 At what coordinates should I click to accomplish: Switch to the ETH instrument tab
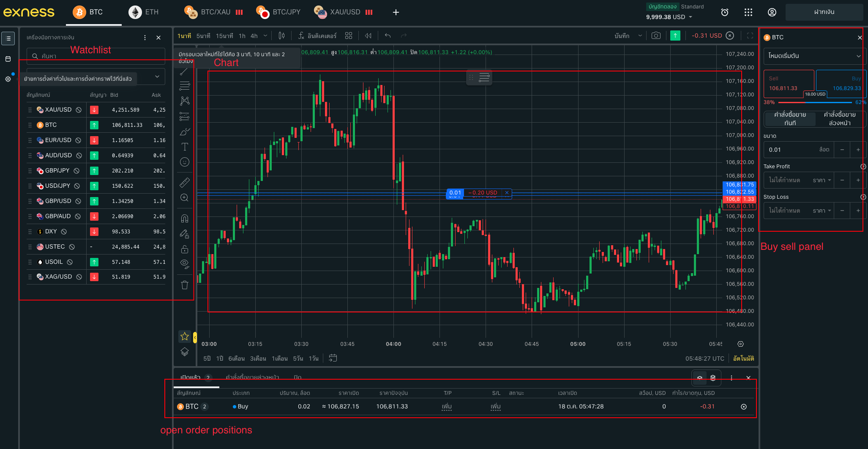tap(144, 12)
